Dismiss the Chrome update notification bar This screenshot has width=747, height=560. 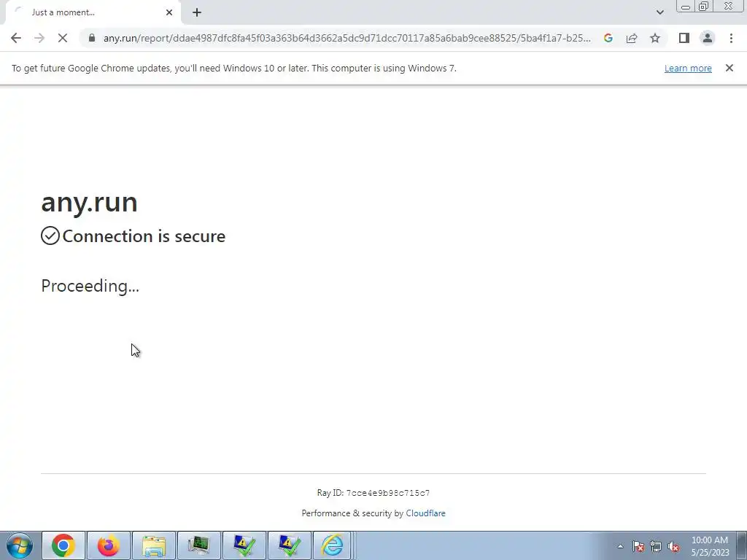point(729,68)
